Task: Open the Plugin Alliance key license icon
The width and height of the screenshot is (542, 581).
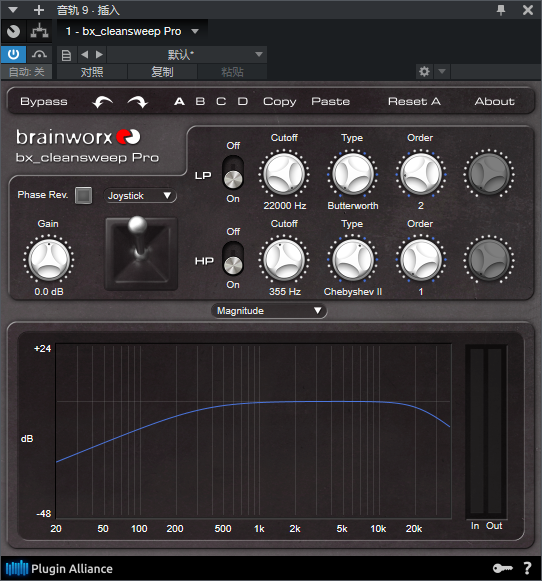Action: click(x=502, y=568)
